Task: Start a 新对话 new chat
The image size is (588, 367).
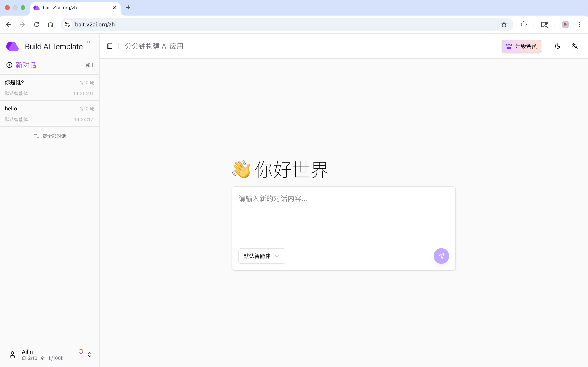Action: [26, 65]
